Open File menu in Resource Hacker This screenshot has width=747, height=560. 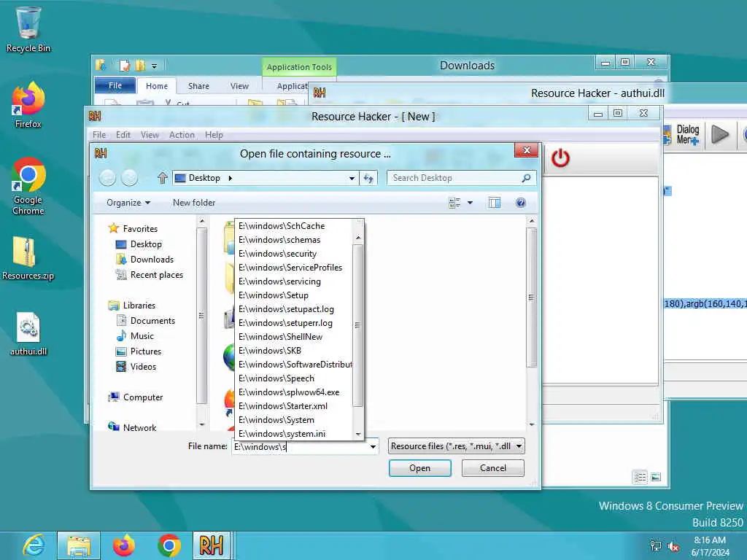coord(99,135)
